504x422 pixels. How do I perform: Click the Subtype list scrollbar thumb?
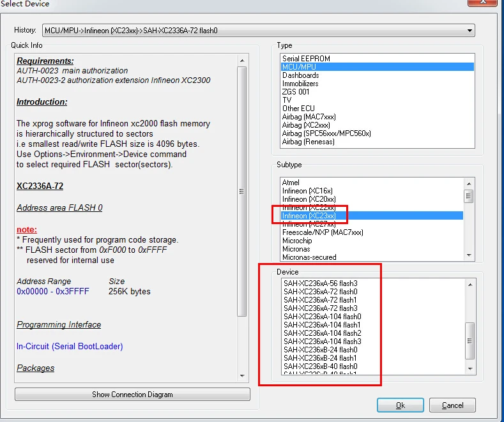[x=469, y=196]
